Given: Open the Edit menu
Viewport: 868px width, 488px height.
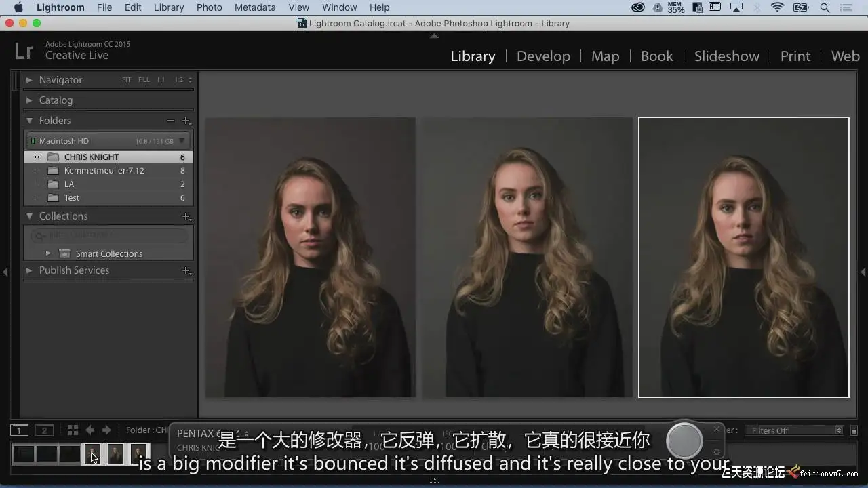Looking at the screenshot, I should click(133, 7).
